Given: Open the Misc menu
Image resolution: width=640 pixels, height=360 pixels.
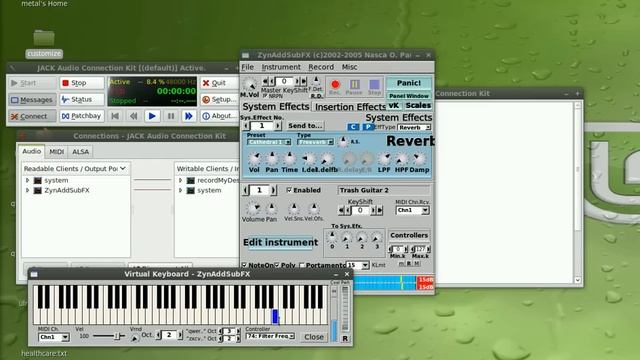Looking at the screenshot, I should click(x=349, y=67).
